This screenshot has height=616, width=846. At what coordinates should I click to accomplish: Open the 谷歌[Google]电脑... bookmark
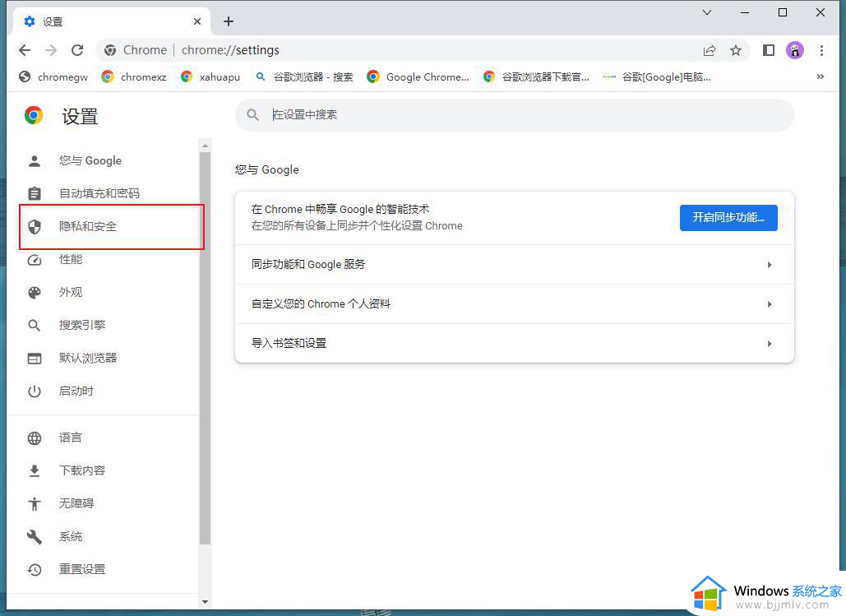coord(657,76)
